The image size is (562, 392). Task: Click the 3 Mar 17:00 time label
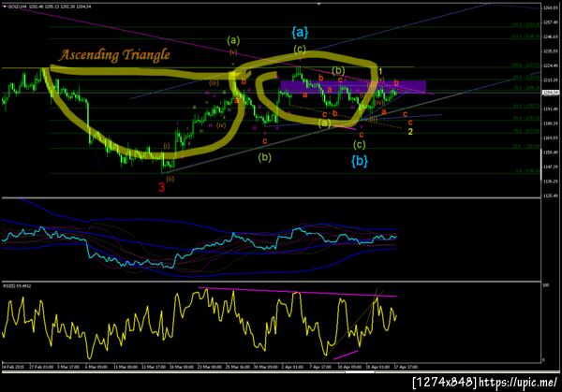(67, 367)
